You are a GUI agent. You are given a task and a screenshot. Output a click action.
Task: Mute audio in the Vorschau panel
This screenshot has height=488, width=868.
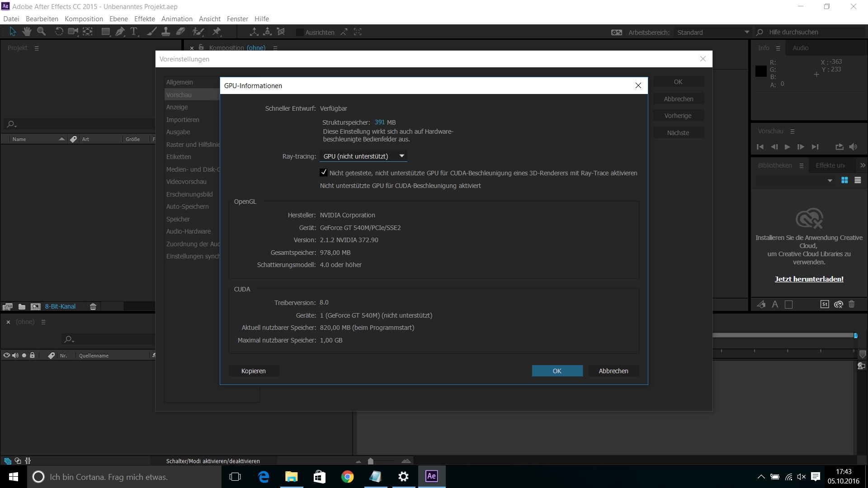853,147
